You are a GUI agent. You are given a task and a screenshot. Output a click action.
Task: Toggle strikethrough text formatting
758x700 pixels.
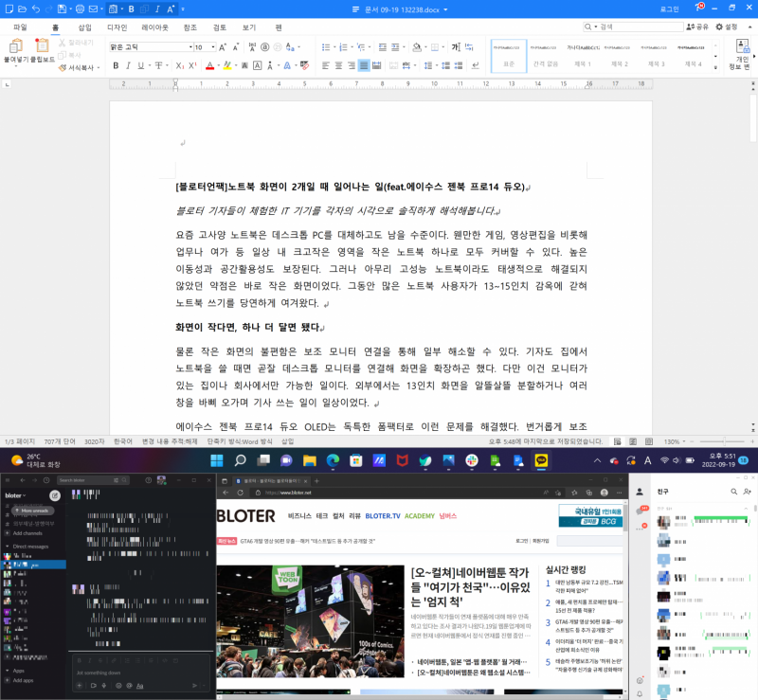[158, 65]
